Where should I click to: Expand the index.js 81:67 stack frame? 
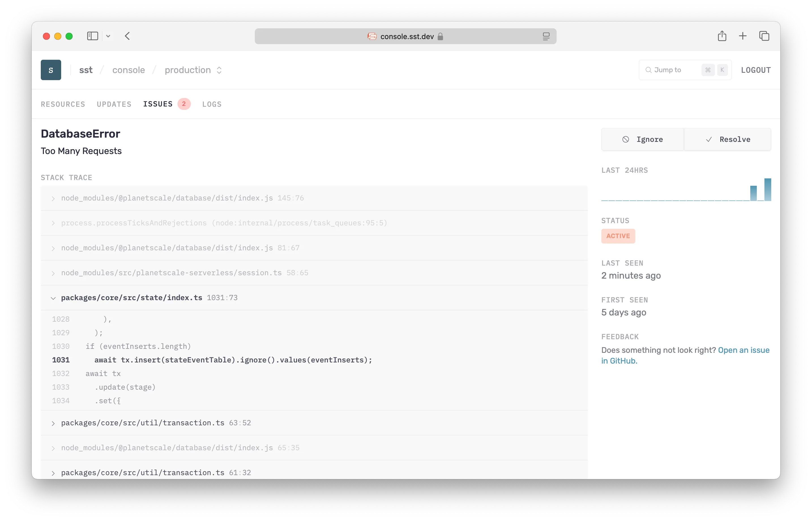(314, 248)
